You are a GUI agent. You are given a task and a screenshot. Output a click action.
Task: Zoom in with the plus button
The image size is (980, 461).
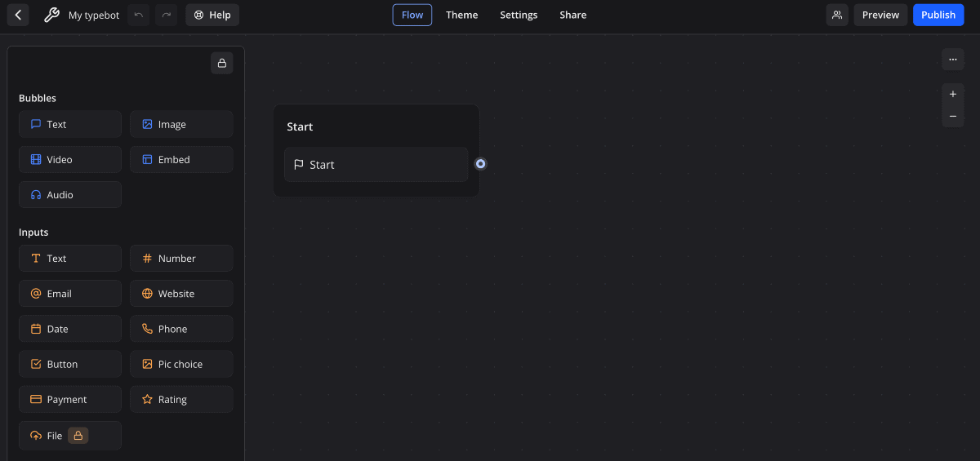click(x=952, y=94)
